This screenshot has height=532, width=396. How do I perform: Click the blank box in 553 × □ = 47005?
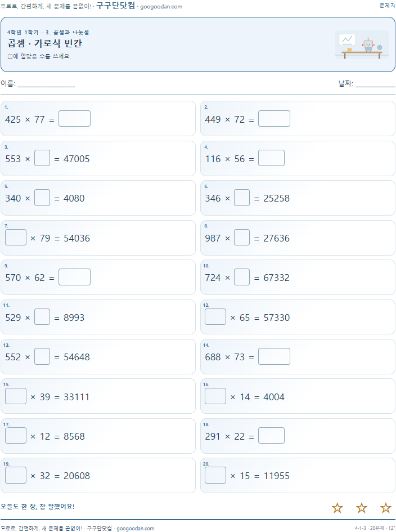(42, 158)
